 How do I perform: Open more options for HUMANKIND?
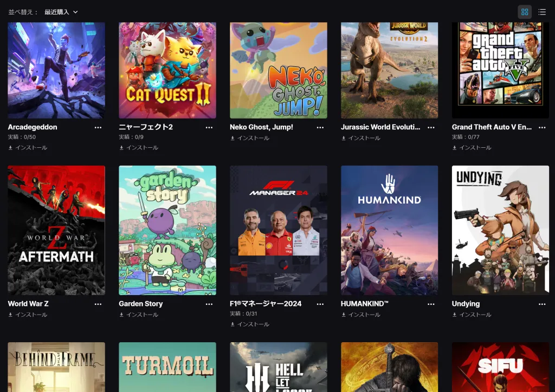pyautogui.click(x=431, y=304)
